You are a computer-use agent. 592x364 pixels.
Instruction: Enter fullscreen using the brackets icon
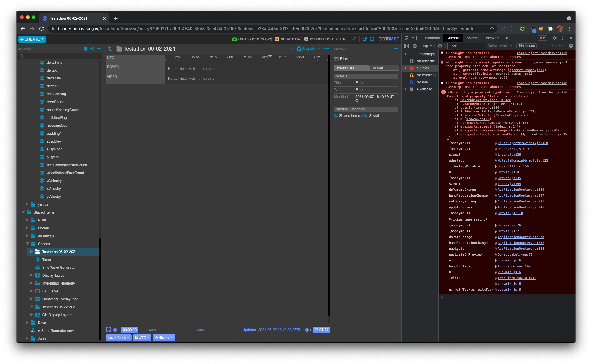pyautogui.click(x=372, y=39)
